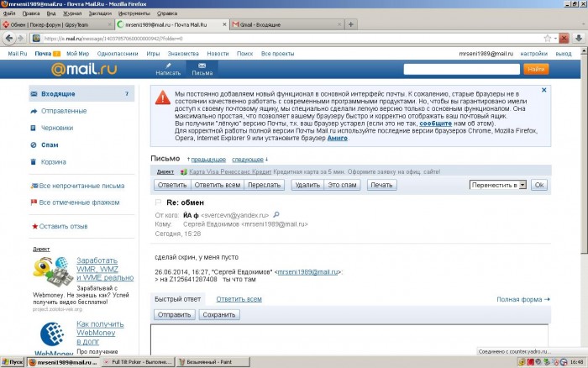Open new tab with plus button
The width and height of the screenshot is (588, 368).
351,24
